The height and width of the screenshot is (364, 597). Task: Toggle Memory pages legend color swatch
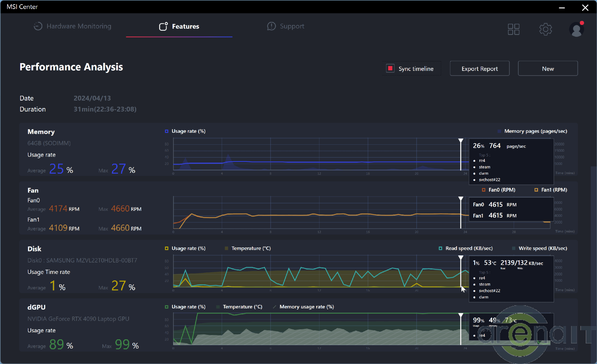[x=499, y=131]
